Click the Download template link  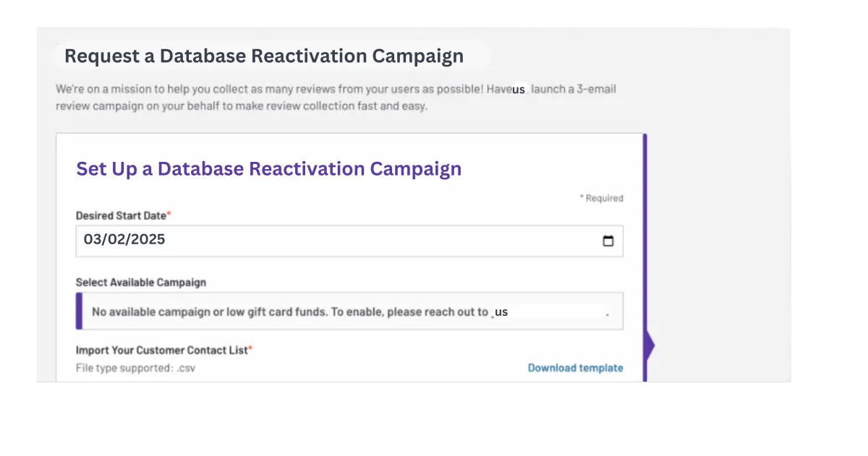tap(575, 368)
